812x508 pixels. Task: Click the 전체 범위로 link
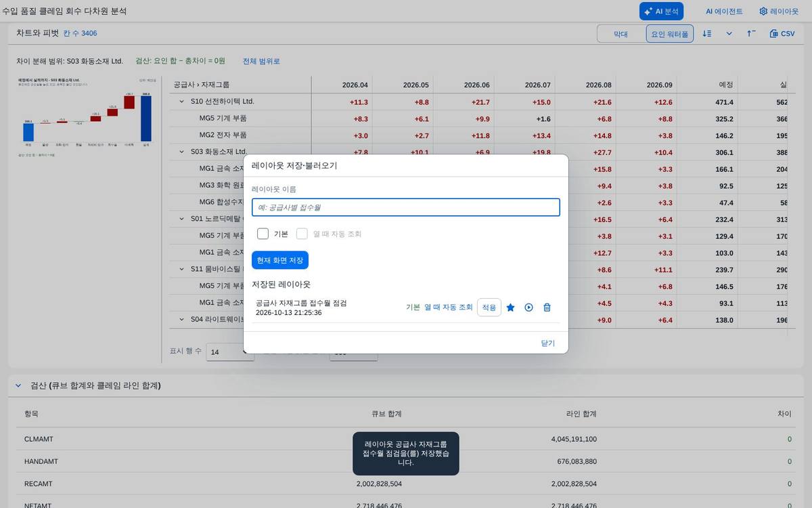point(261,61)
